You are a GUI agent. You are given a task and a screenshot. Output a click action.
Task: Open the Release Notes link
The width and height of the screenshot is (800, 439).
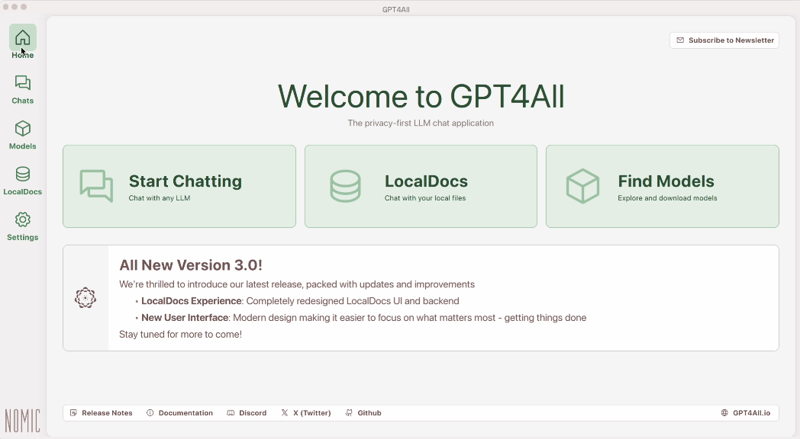[107, 413]
